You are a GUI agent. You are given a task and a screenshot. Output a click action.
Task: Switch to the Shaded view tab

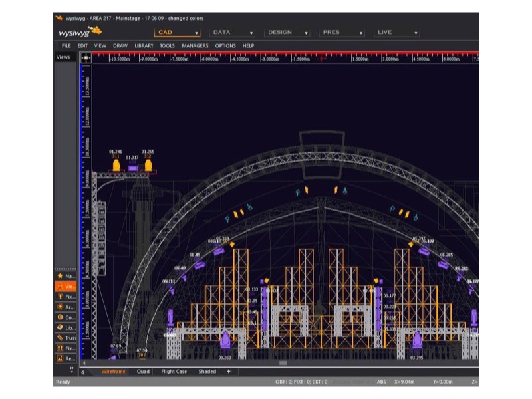coord(207,372)
